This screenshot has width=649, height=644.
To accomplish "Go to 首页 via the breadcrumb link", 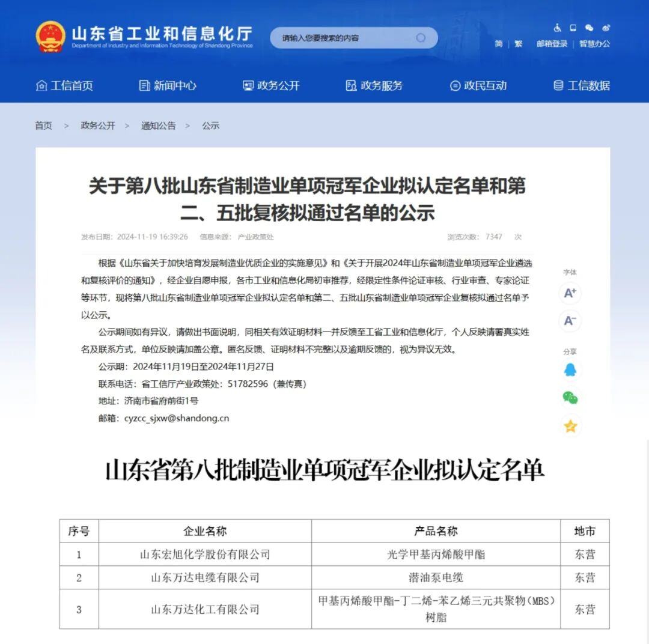I will coord(43,126).
